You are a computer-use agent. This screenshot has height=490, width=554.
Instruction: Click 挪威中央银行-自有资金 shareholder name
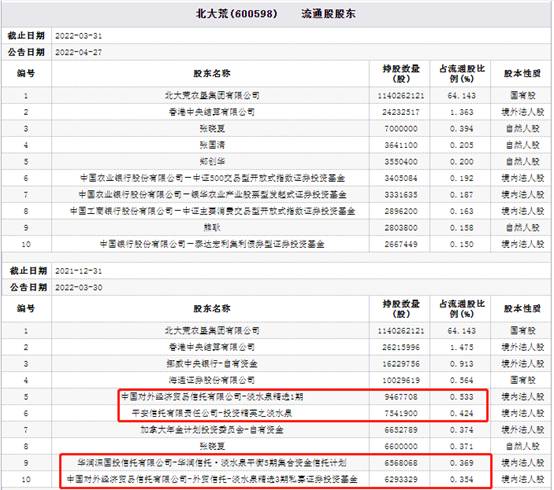(x=212, y=364)
